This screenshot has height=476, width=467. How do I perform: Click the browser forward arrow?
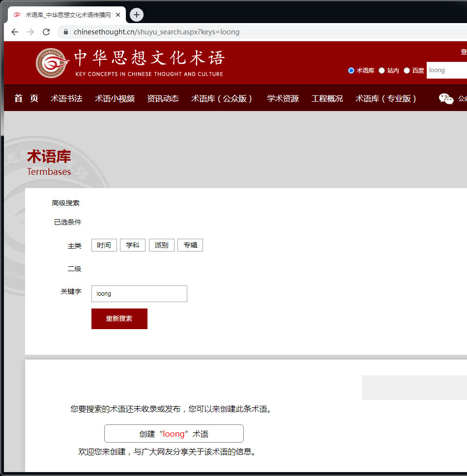[30, 32]
